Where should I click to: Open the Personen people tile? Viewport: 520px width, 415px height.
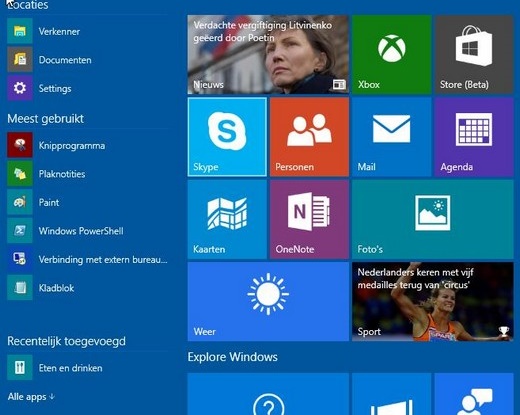(x=309, y=137)
